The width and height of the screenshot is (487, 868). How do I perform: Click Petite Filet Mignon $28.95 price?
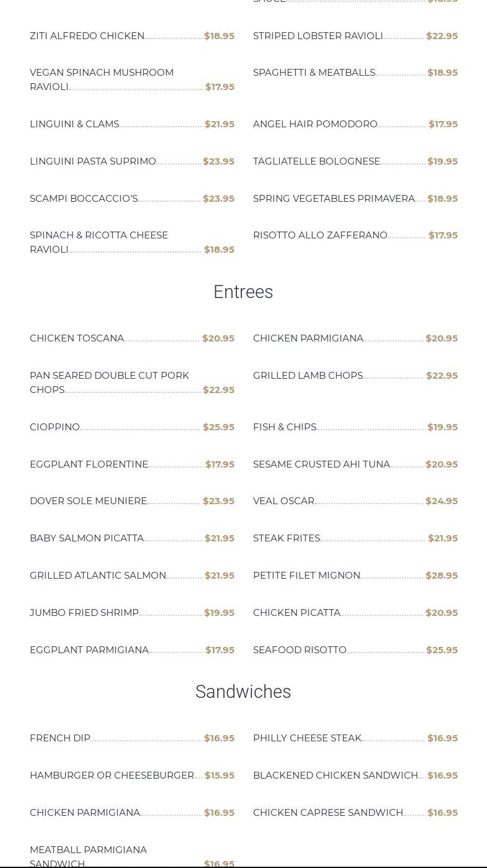click(442, 576)
